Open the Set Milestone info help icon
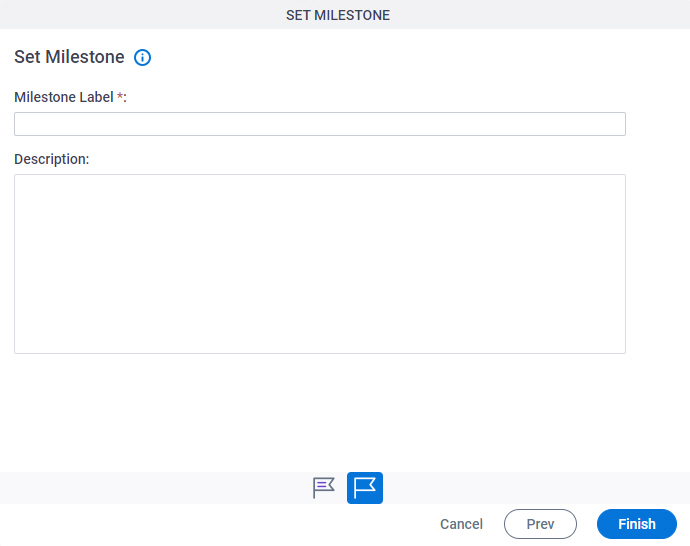Image resolution: width=690 pixels, height=546 pixels. click(x=142, y=57)
